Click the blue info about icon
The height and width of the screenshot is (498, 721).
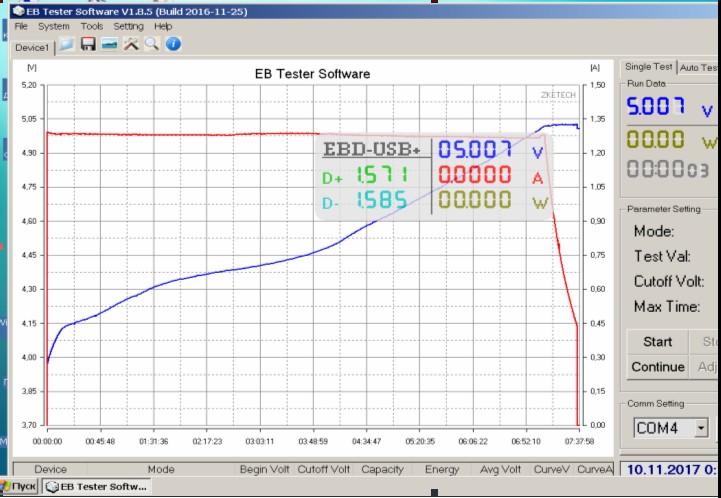[173, 44]
